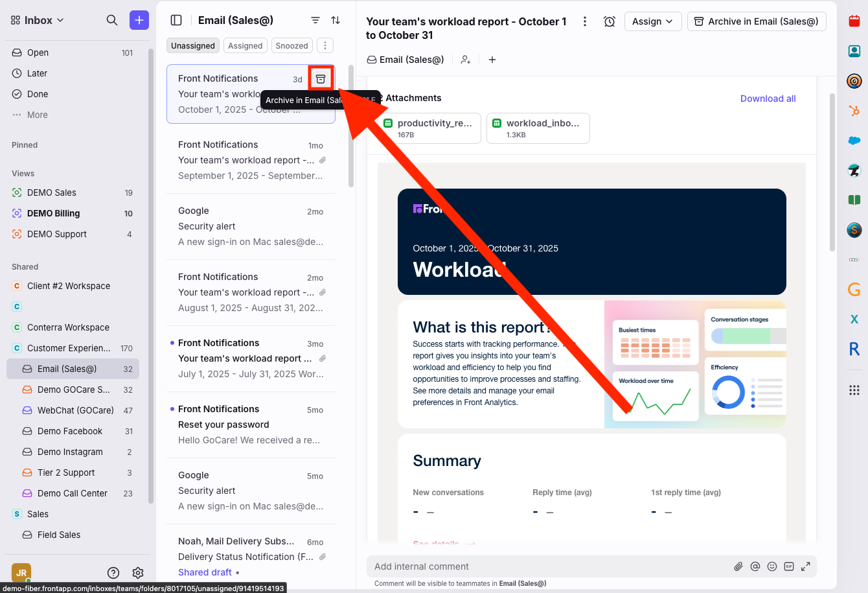This screenshot has width=868, height=593.
Task: Open search with the magnifying glass icon
Action: (x=112, y=20)
